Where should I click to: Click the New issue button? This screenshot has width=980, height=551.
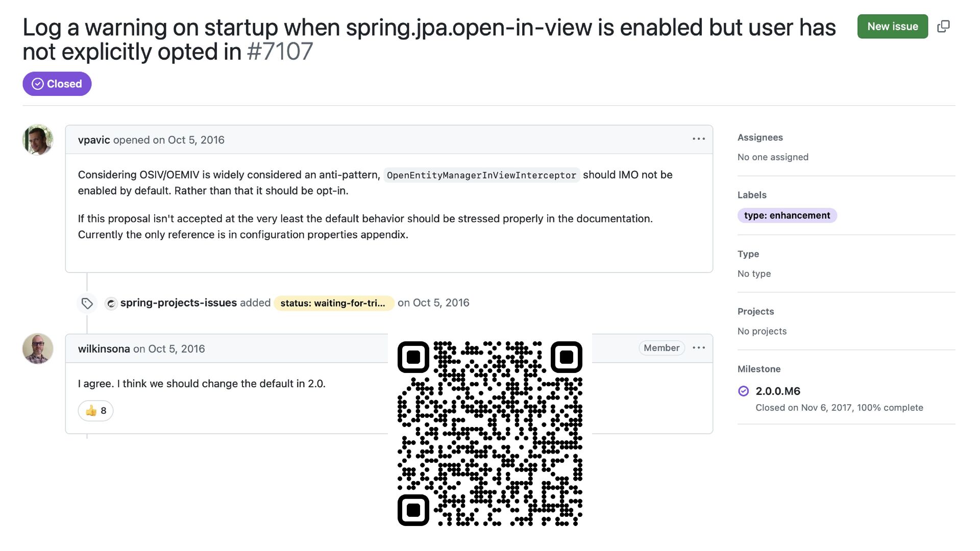892,27
